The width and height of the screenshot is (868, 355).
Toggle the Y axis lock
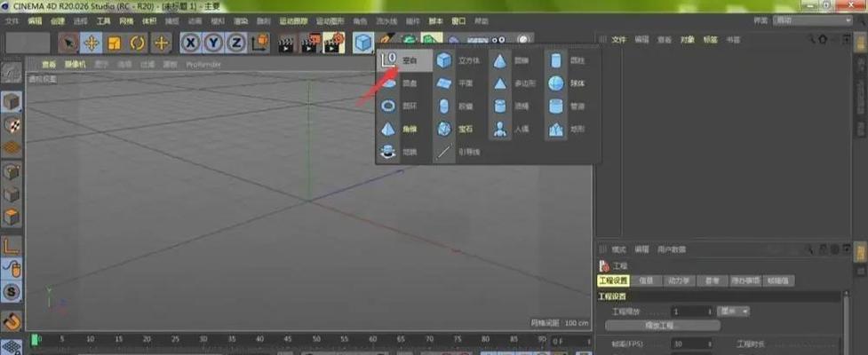tap(214, 43)
